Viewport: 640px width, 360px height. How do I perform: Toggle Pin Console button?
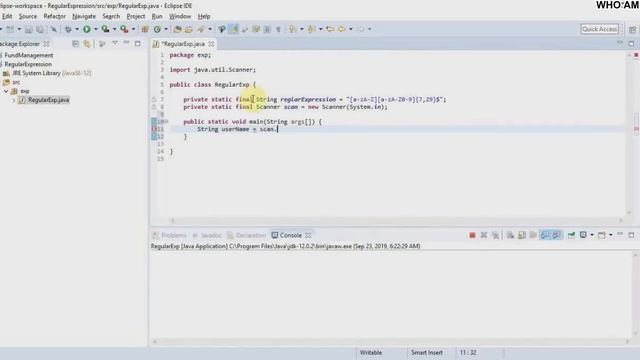point(571,235)
